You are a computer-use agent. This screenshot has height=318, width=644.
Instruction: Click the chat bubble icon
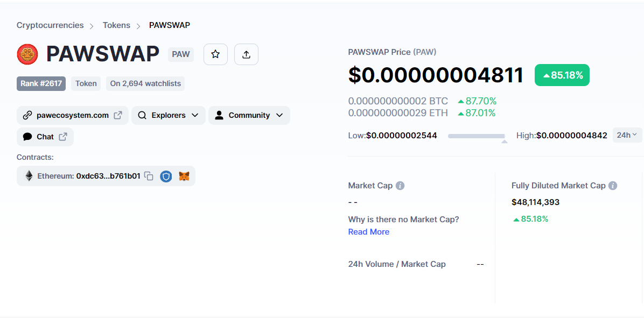27,137
